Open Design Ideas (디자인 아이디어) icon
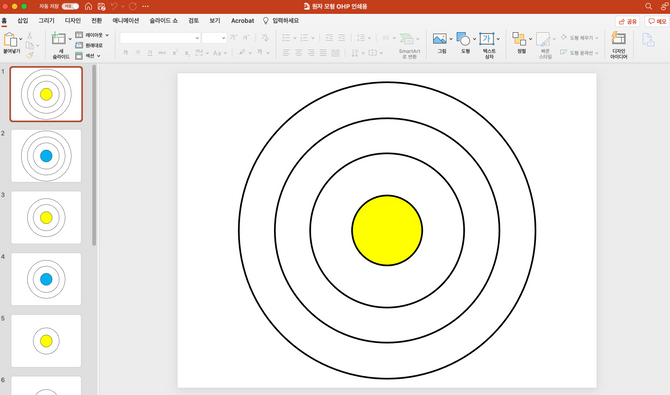 pyautogui.click(x=618, y=39)
